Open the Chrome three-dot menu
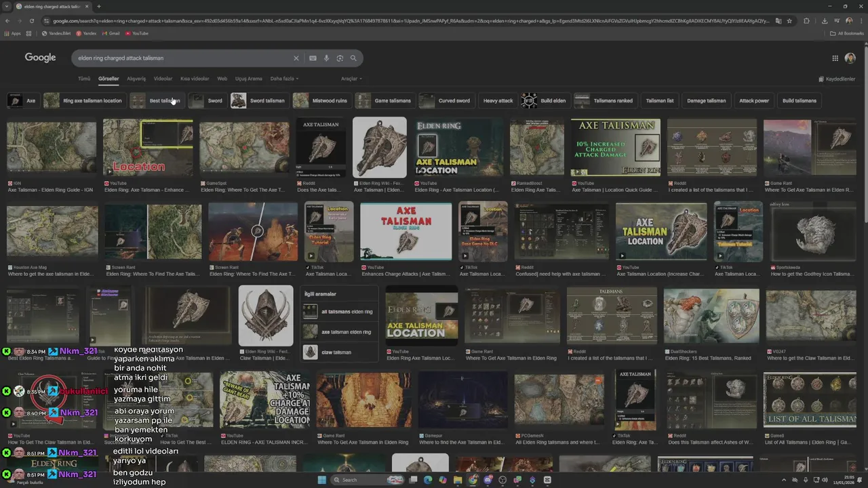 (861, 21)
